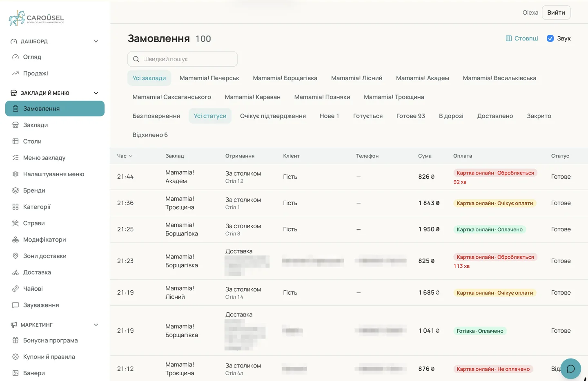Filter by Mamamia! Позняки
Image resolution: width=588 pixels, height=381 pixels.
coord(322,97)
